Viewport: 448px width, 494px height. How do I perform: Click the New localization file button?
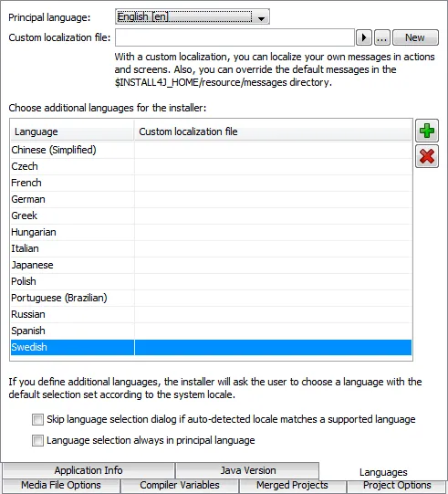415,37
